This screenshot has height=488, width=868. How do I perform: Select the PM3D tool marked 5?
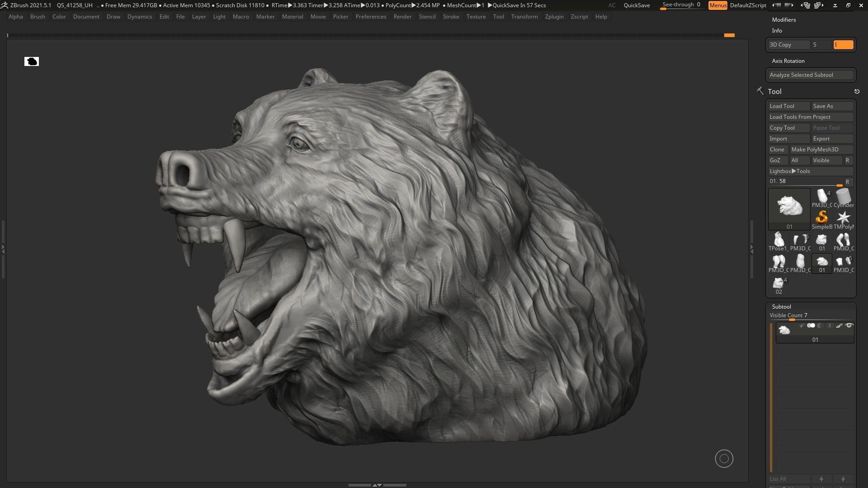point(844,263)
